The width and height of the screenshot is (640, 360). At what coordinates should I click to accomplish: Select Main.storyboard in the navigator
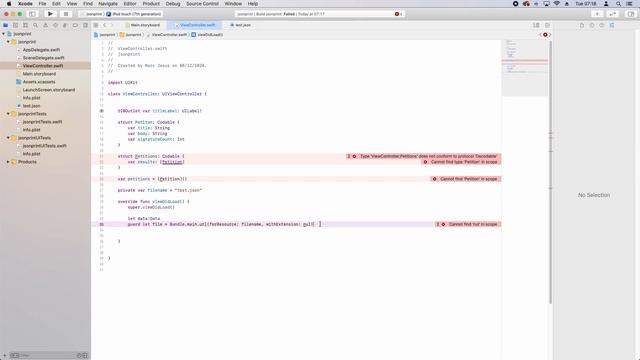tap(39, 74)
